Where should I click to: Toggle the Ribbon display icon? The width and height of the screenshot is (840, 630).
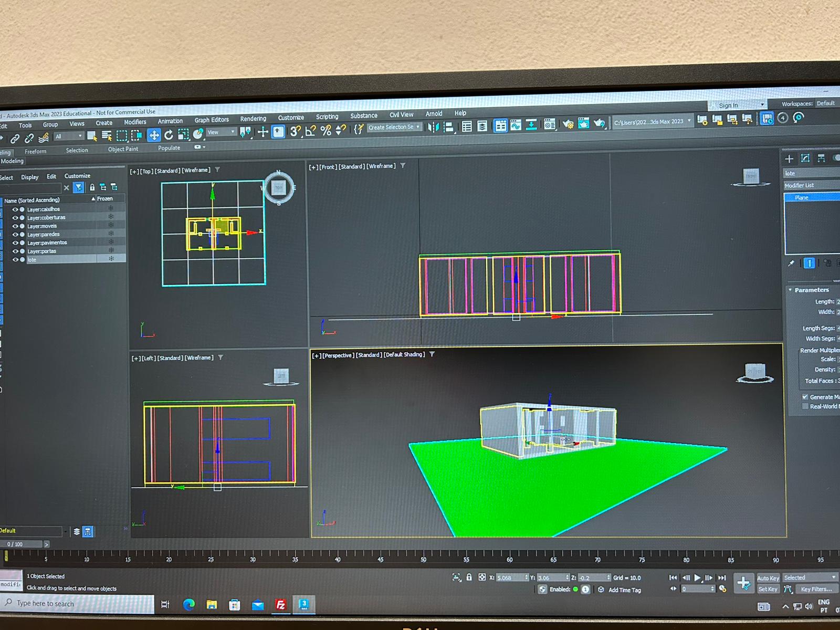500,126
